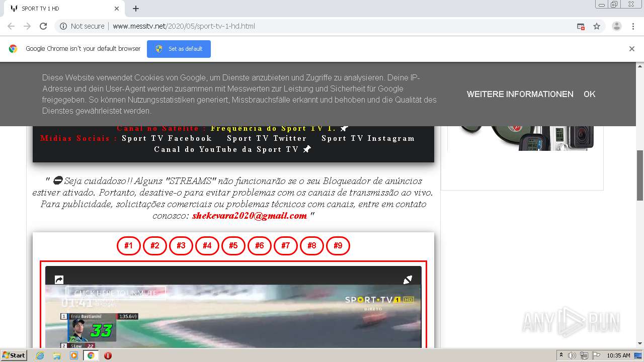Open Canal do YouTube da Sport TV
The width and height of the screenshot is (644, 362).
[x=226, y=149]
